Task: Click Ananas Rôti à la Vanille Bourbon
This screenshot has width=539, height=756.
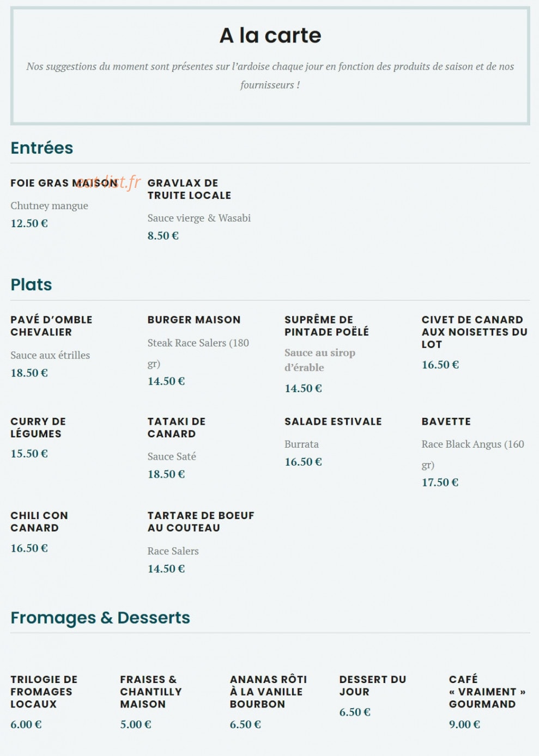Action: tap(268, 692)
